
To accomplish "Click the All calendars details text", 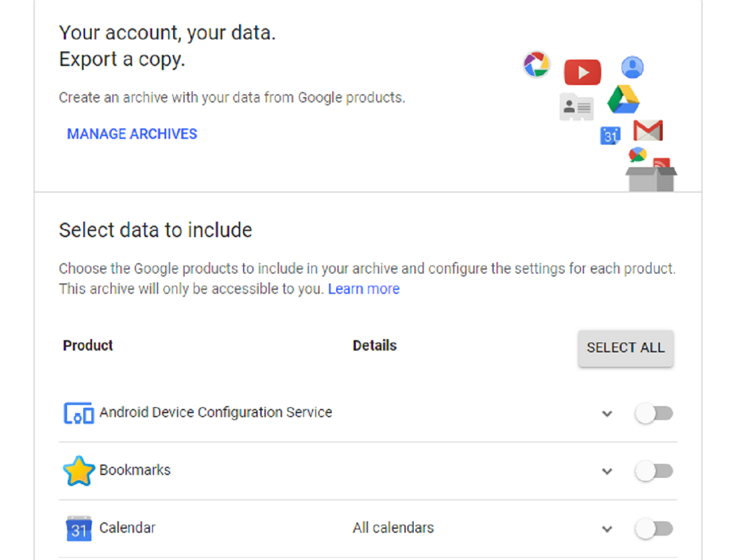I will tap(393, 527).
